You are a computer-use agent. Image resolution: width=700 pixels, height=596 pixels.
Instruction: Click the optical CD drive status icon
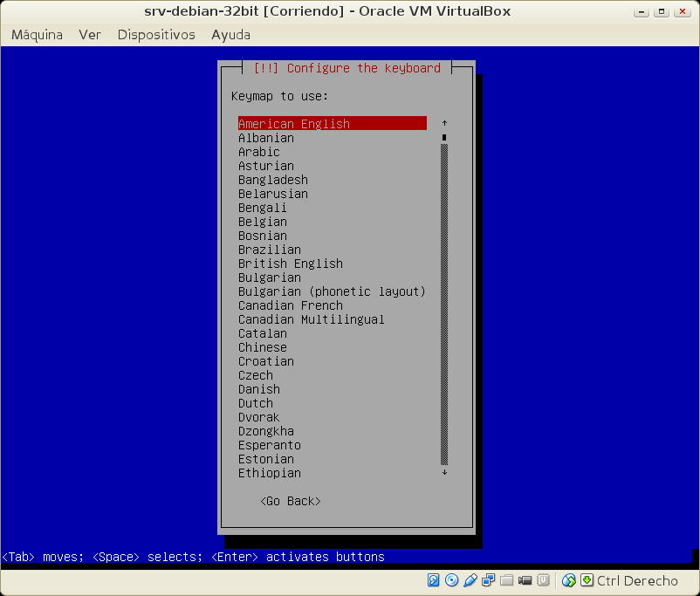pos(451,580)
